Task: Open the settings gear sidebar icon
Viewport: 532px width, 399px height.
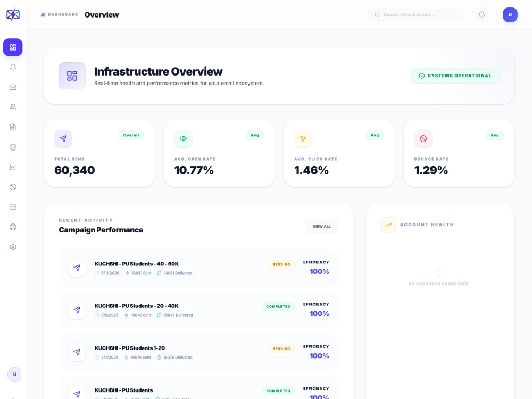Action: pyautogui.click(x=13, y=247)
